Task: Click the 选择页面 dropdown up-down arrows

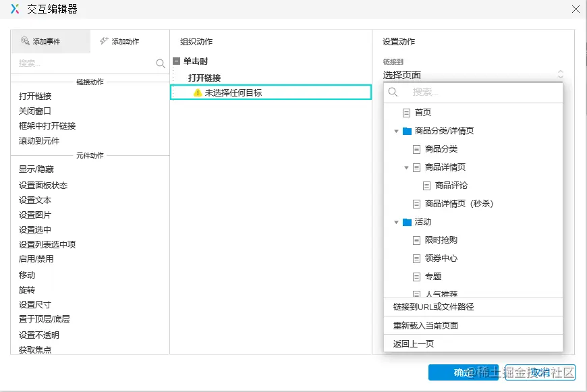Action: pos(561,74)
